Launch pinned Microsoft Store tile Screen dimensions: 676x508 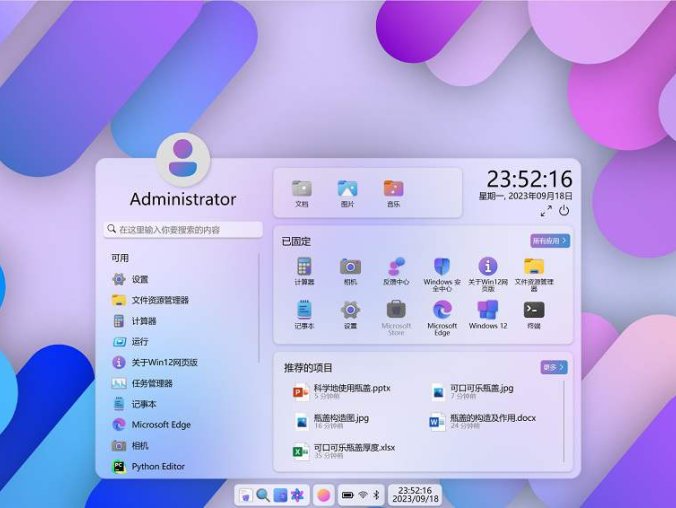(x=396, y=318)
